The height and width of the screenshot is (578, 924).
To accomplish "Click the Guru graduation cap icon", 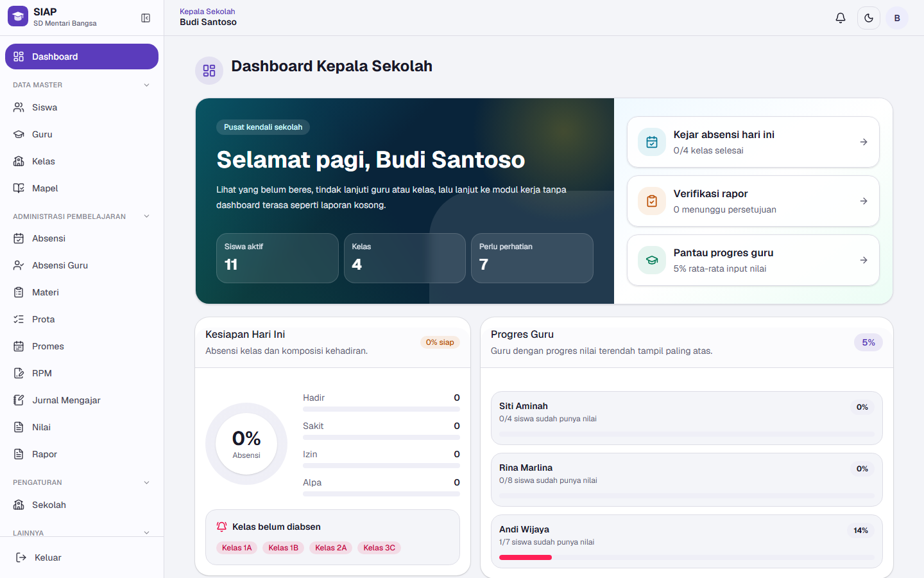I will point(19,134).
